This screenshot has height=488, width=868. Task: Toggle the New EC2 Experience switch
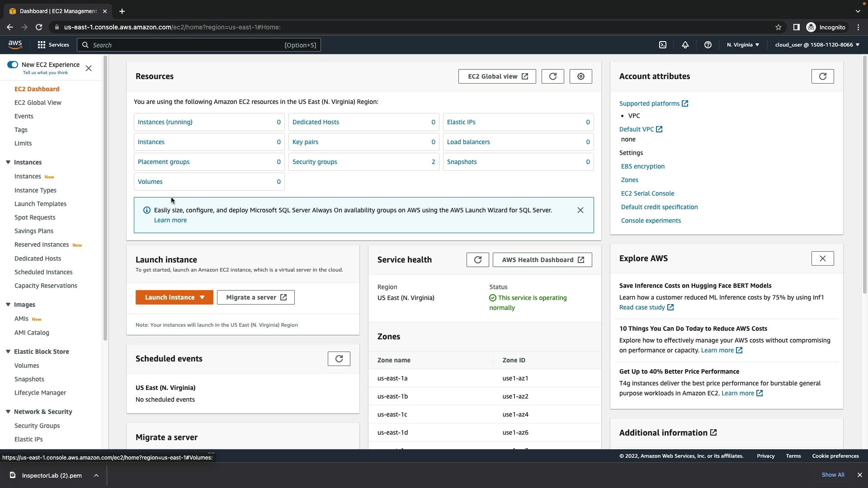coord(13,65)
